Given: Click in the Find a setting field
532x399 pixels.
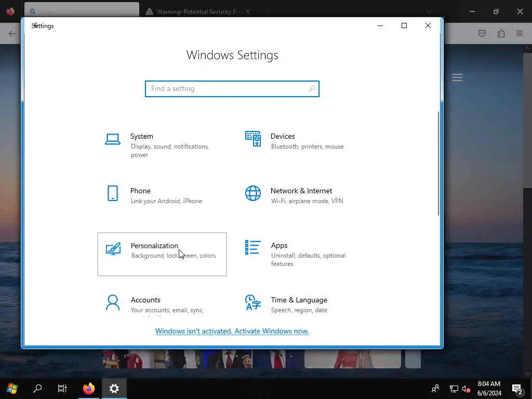Looking at the screenshot, I should 232,89.
